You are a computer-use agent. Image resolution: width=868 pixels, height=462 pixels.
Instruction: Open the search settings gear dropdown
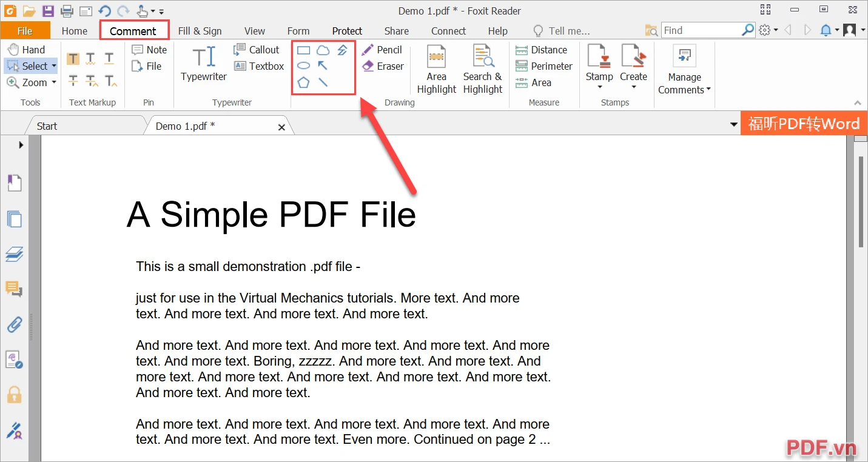[x=776, y=30]
